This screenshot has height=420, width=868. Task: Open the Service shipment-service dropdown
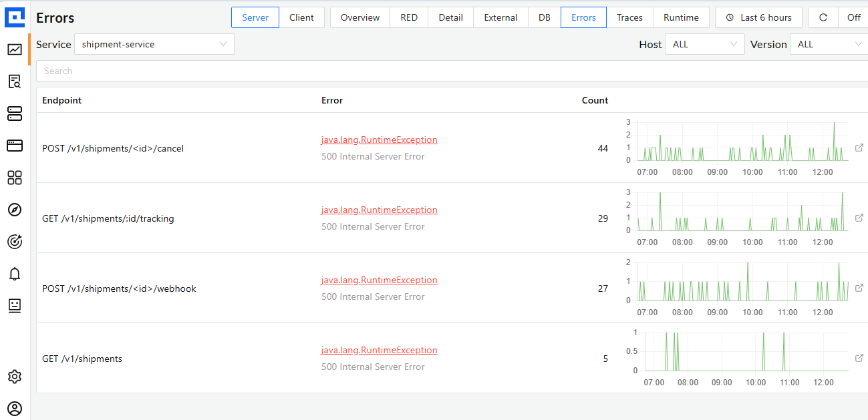(154, 44)
